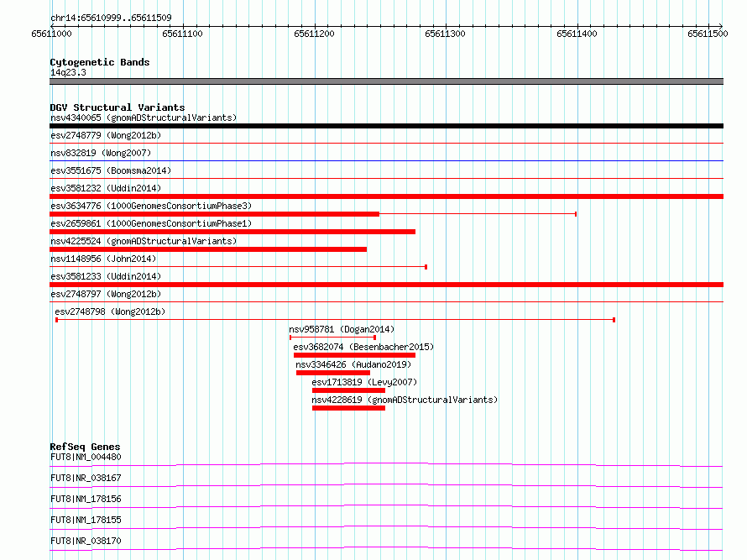Select the esv2748779 (Wong2012b) variant label
This screenshot has height=560, width=747.
pos(106,135)
